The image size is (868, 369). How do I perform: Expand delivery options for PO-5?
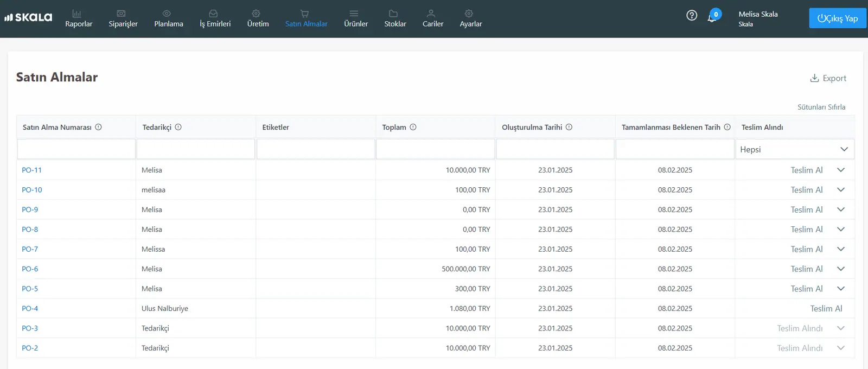tap(841, 289)
